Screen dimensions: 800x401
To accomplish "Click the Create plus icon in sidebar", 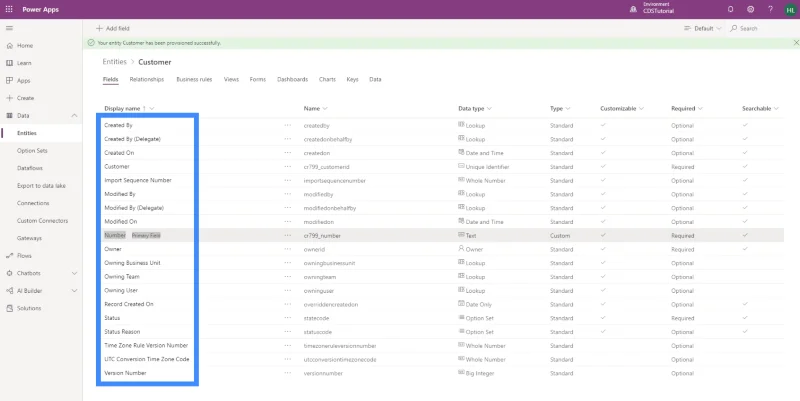I will 9,98.
